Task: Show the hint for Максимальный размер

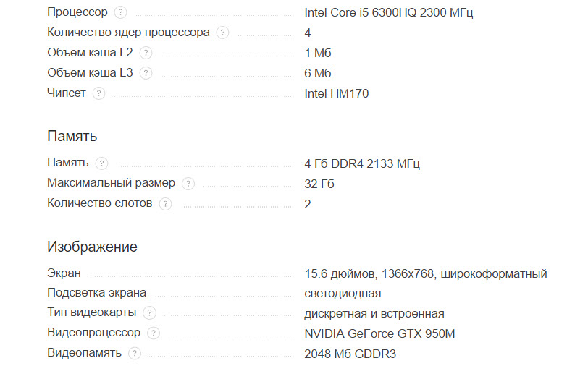Action: 188,184
